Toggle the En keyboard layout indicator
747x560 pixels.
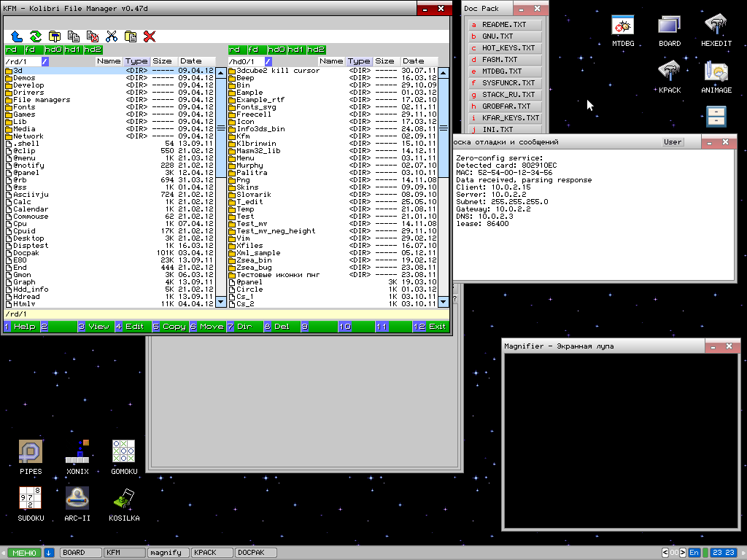click(x=694, y=553)
